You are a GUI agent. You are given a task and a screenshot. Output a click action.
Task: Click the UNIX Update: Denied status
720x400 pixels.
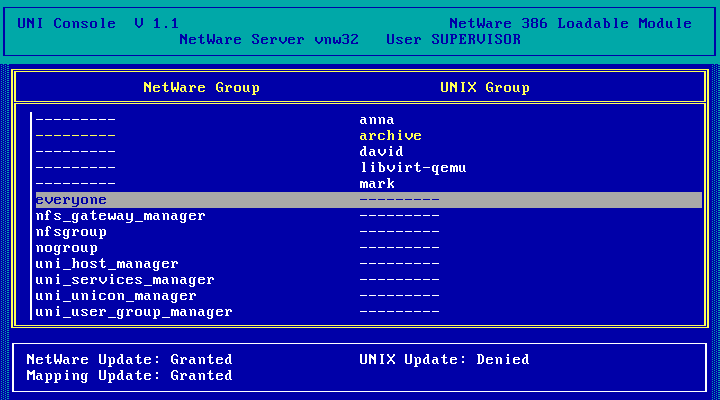(x=444, y=359)
